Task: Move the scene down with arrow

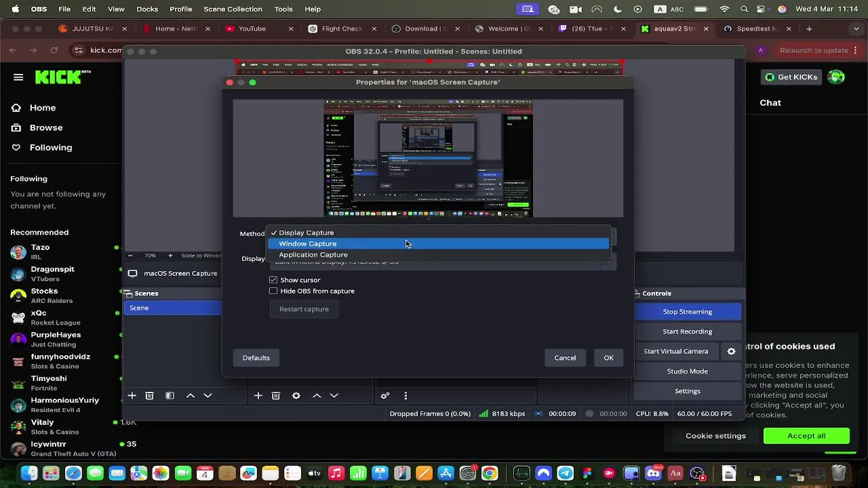Action: click(x=208, y=396)
